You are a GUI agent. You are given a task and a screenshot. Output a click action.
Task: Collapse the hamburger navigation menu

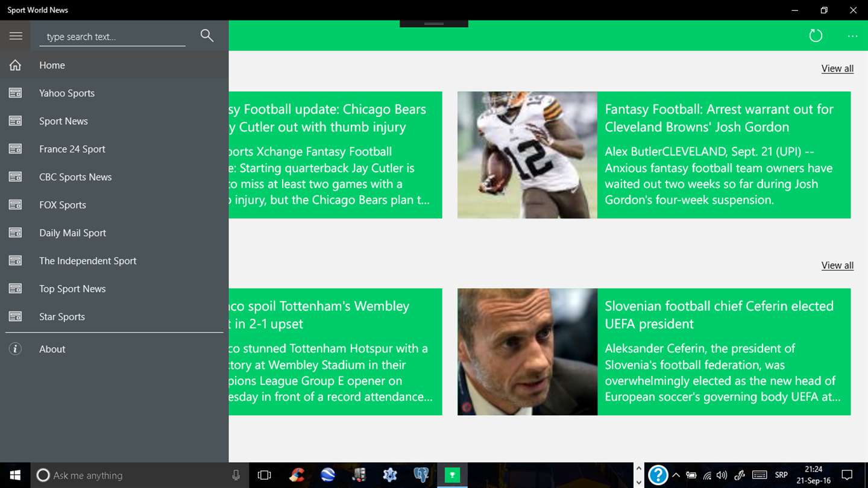(16, 36)
